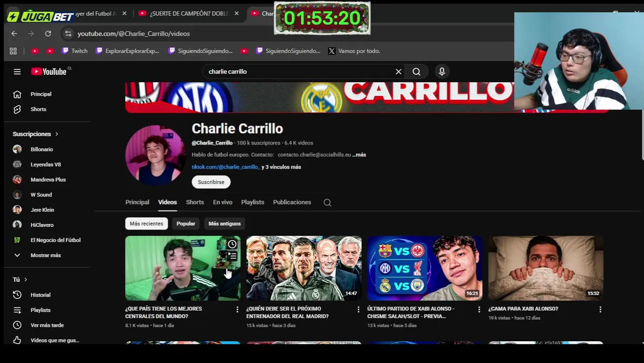
Task: Switch to the channel Shorts tab
Action: tap(195, 202)
